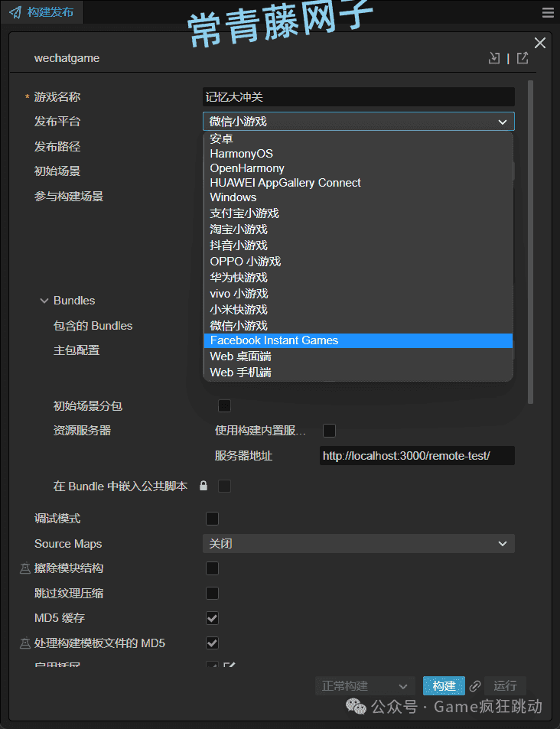Collapse the Bundles section
Screen dimensions: 560x729
pos(44,301)
